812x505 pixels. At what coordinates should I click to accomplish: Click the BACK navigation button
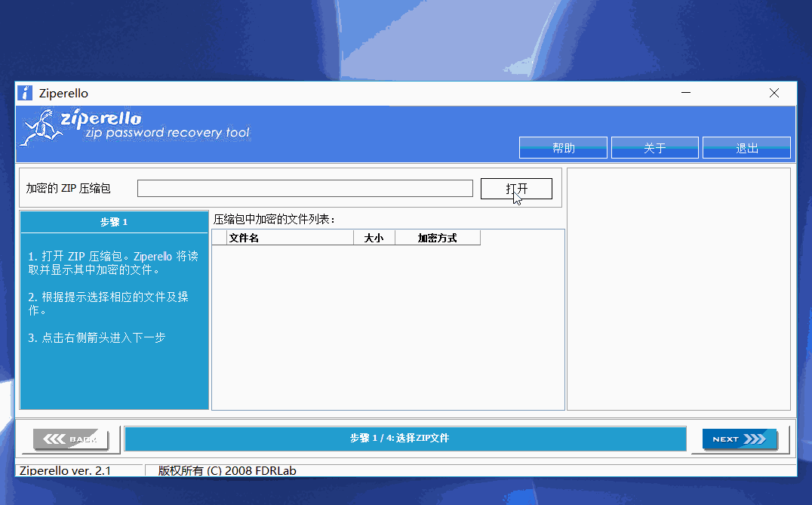tap(70, 439)
